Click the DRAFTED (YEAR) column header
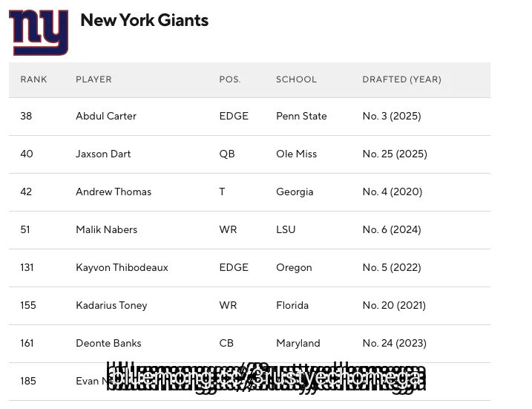This screenshot has height=409, width=532. pyautogui.click(x=401, y=79)
